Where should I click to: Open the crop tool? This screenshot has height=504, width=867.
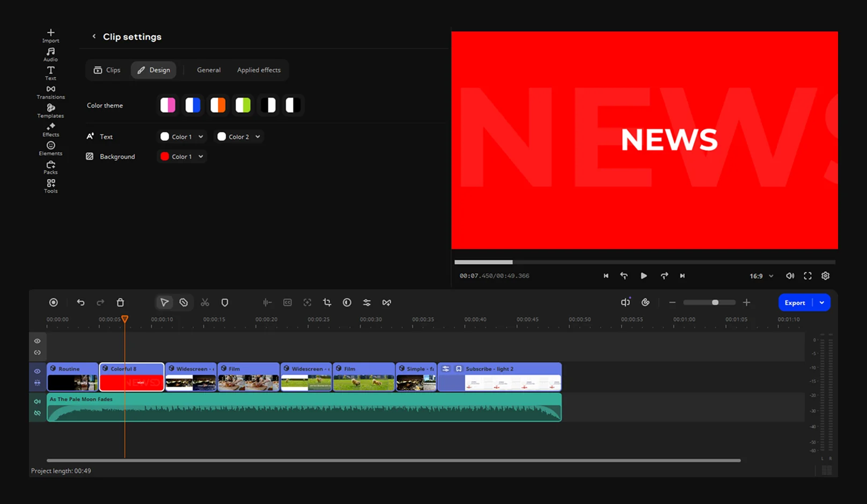point(327,302)
